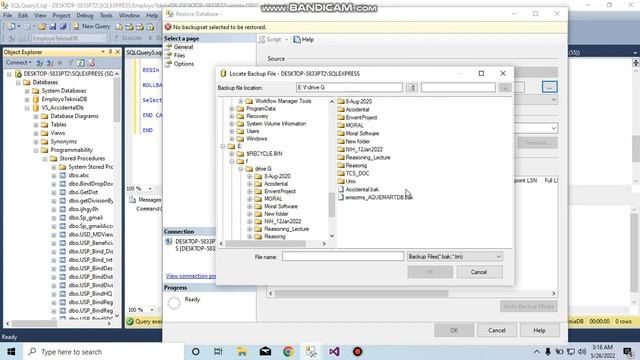
Task: Click the Cortana circle icon on taskbar
Action: click(x=196, y=351)
